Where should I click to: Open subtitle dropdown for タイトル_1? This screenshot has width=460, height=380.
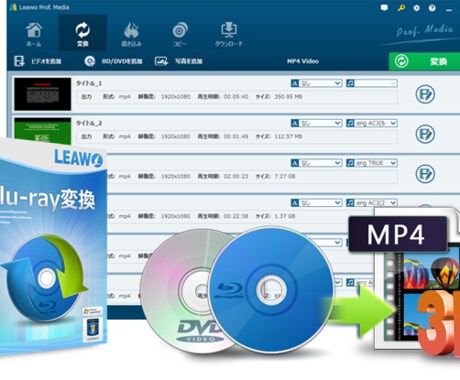pyautogui.click(x=317, y=83)
